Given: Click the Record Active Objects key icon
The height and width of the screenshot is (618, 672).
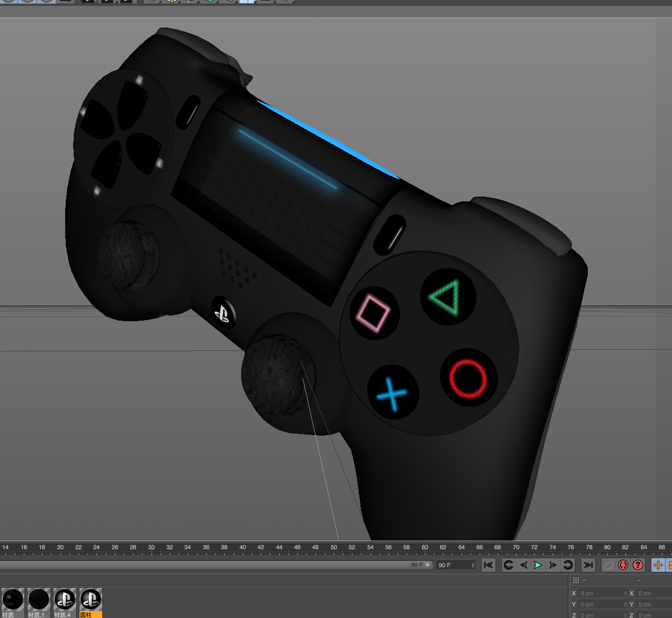Looking at the screenshot, I should coord(608,565).
